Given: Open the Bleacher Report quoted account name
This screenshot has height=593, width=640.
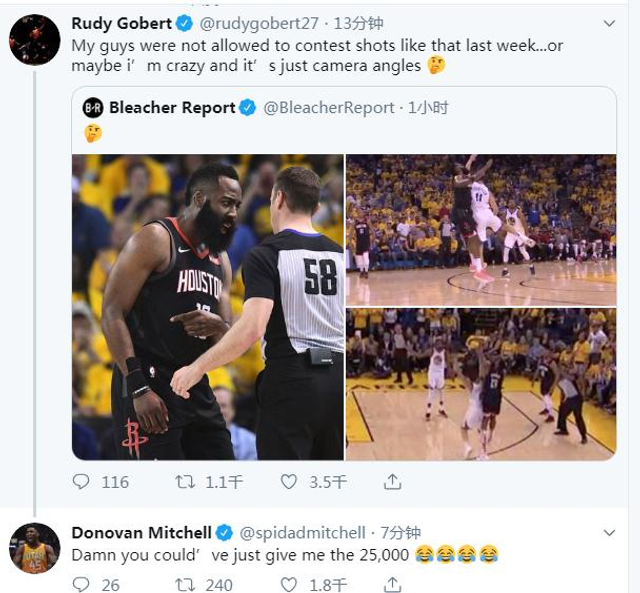Looking at the screenshot, I should tap(173, 108).
